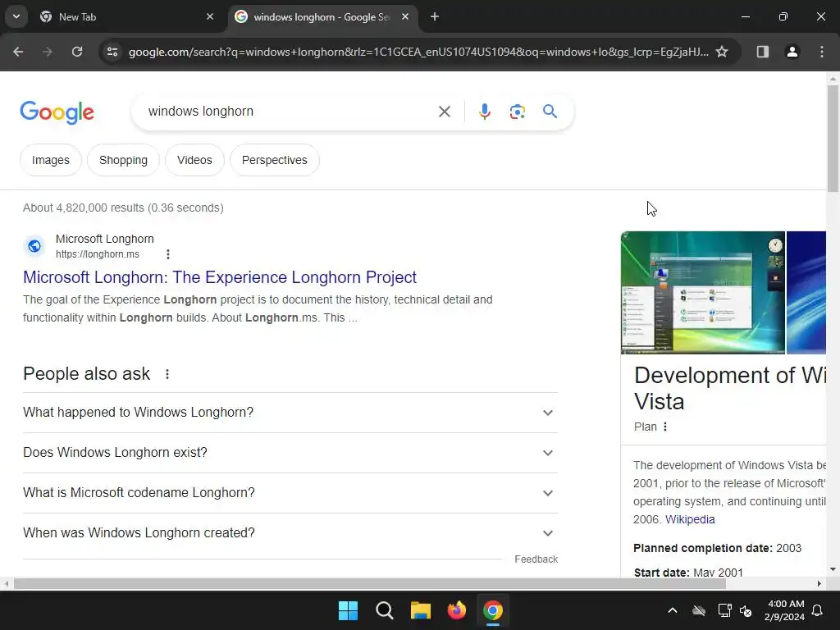Expand Does Windows Longhorn exist question
Viewport: 840px width, 630px height.
click(290, 453)
